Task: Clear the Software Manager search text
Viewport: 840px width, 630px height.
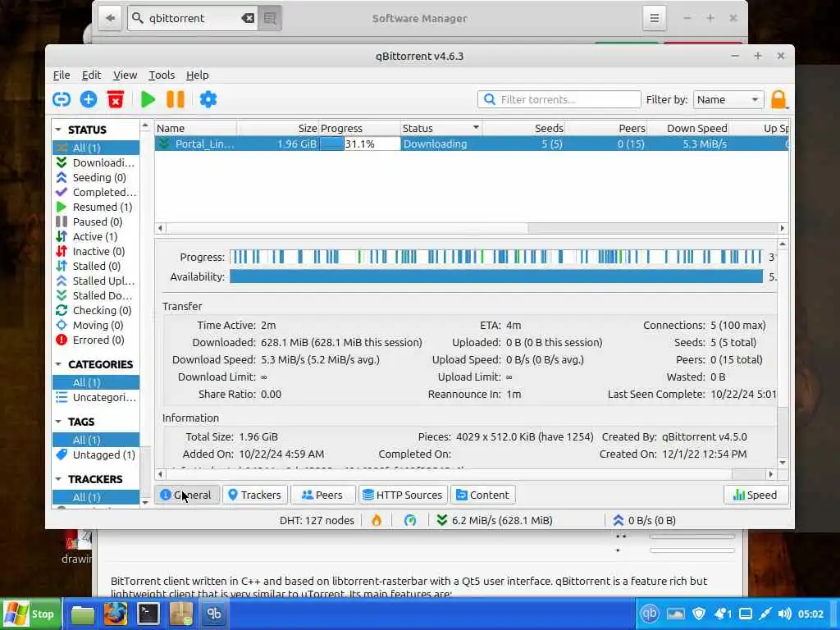Action: (248, 18)
